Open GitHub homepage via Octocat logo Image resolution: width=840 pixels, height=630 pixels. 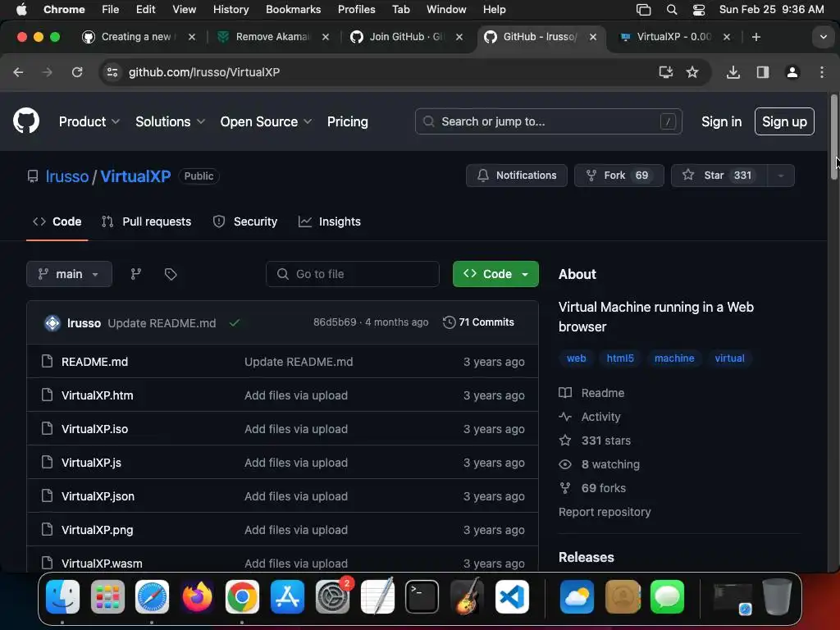point(26,121)
